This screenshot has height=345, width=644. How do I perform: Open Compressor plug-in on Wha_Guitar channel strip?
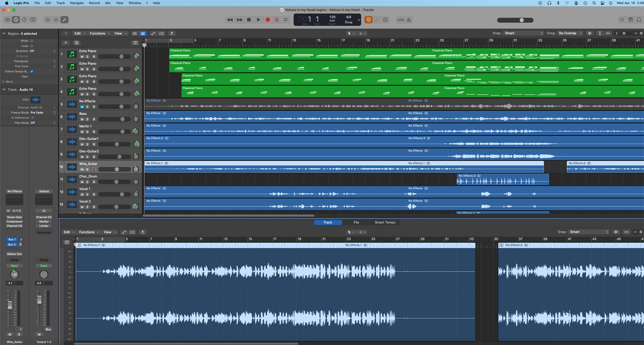(14, 221)
